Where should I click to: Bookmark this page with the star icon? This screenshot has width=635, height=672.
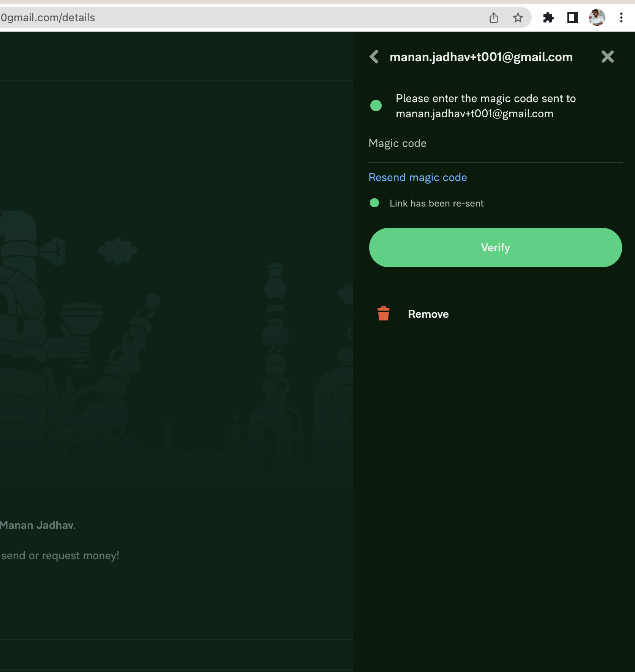(x=518, y=17)
